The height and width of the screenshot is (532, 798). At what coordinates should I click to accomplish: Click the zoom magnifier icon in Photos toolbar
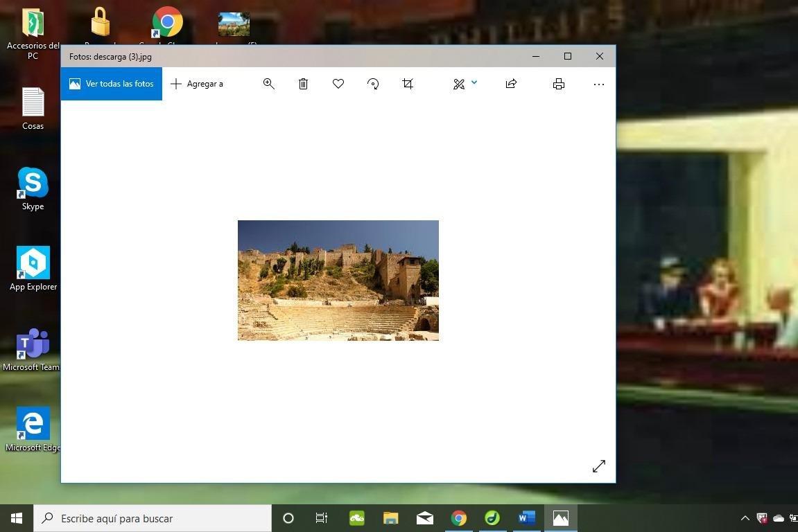(269, 84)
